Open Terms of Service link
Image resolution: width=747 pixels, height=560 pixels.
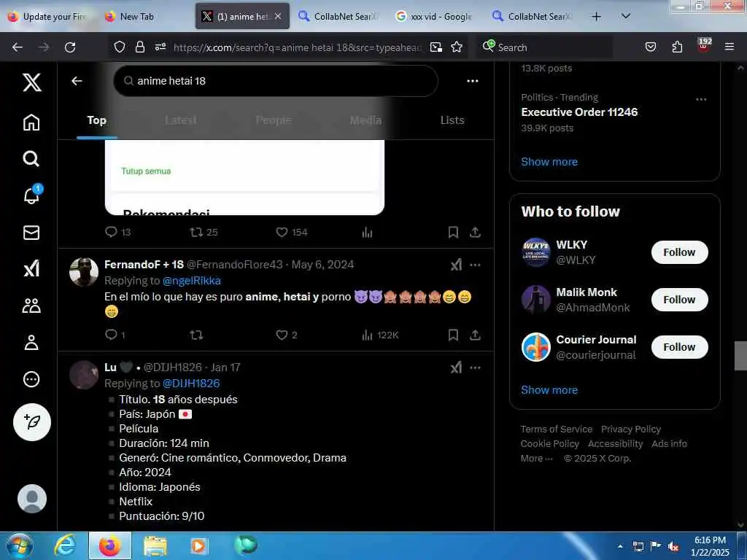pyautogui.click(x=557, y=429)
